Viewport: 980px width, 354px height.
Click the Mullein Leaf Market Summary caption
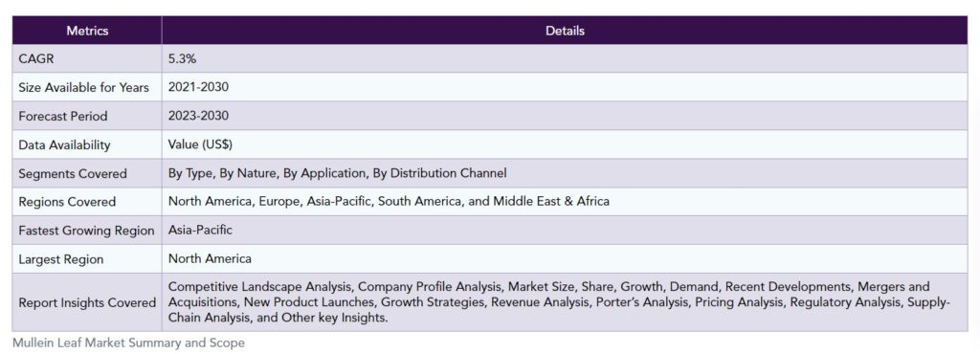coord(128,343)
